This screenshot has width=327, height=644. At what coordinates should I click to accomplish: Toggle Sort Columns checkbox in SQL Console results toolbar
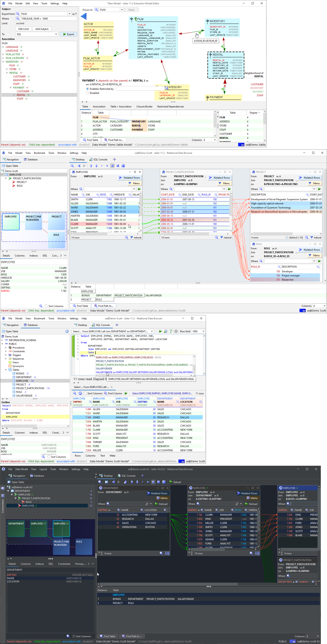(85, 393)
